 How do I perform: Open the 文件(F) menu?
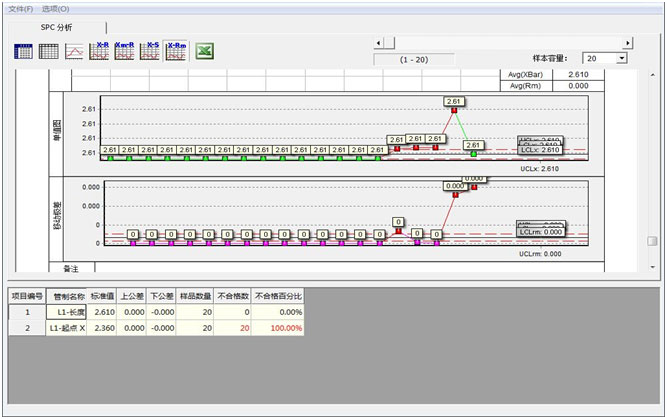tap(19, 8)
